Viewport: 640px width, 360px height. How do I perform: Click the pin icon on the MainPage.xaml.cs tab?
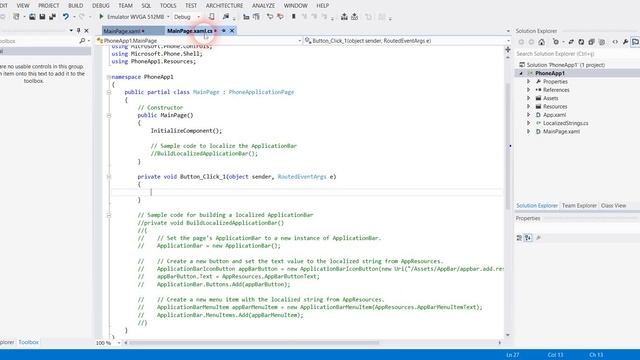(224, 31)
